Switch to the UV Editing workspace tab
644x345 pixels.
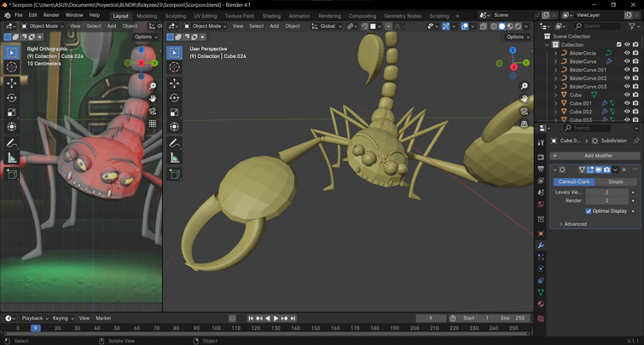pyautogui.click(x=206, y=16)
